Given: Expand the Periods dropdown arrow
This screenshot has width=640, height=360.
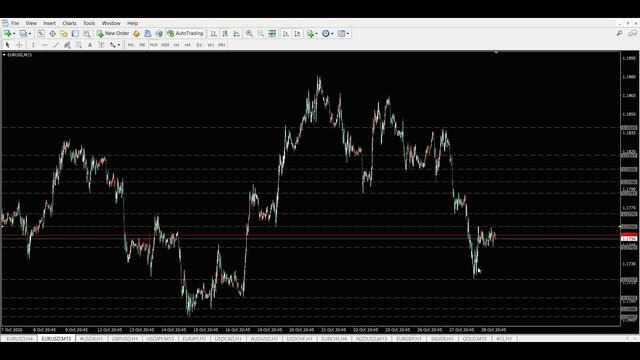Looking at the screenshot, I should coord(332,33).
